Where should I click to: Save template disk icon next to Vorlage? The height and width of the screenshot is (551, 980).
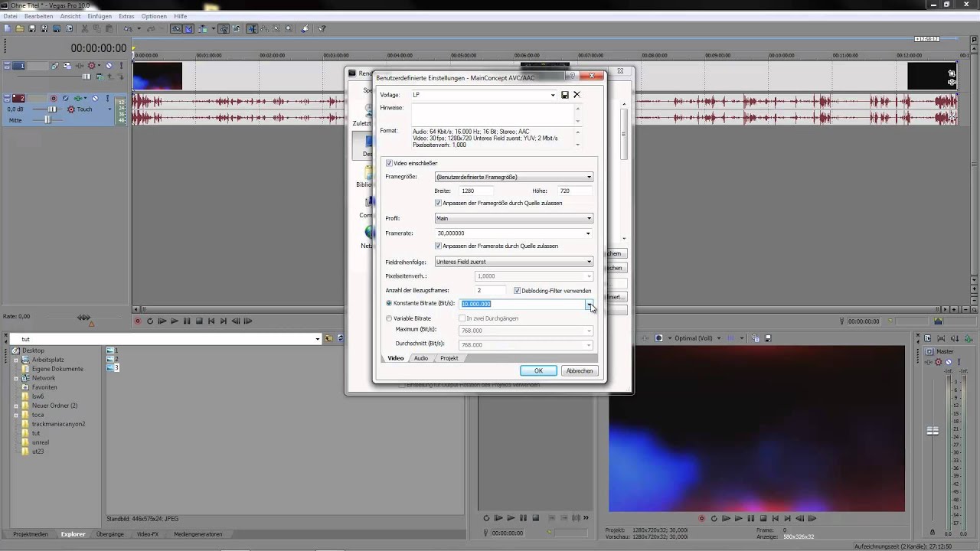point(565,95)
